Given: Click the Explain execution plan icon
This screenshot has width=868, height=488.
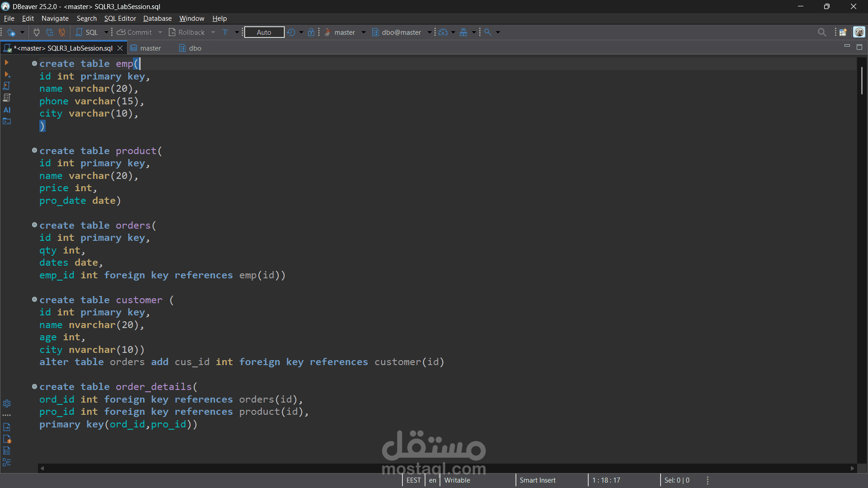Looking at the screenshot, I should pos(7,98).
